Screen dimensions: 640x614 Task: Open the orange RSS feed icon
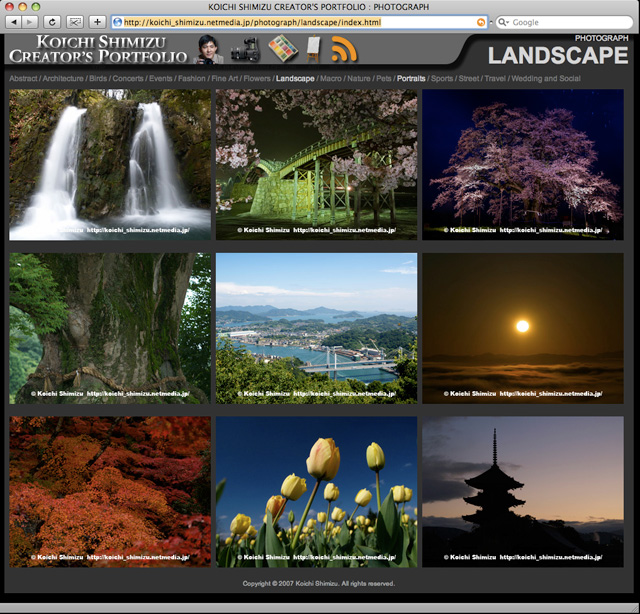tap(344, 49)
